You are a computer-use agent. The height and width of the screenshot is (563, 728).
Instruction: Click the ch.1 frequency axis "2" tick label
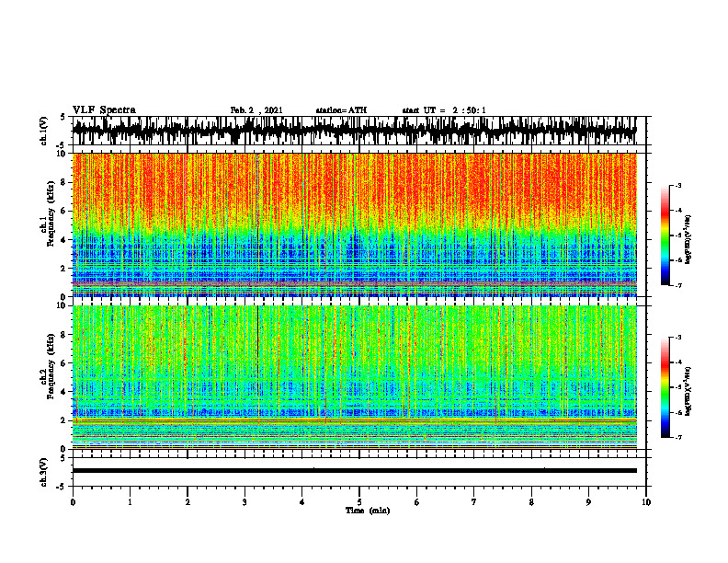[64, 269]
